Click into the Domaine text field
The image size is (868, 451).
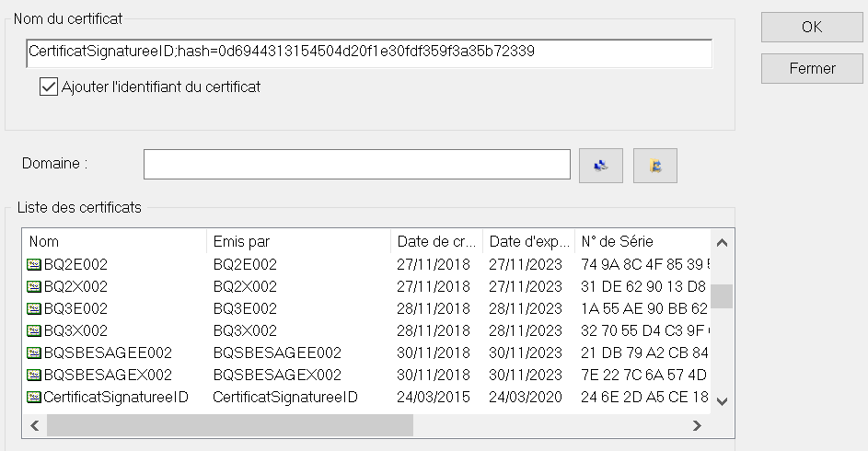click(x=357, y=165)
